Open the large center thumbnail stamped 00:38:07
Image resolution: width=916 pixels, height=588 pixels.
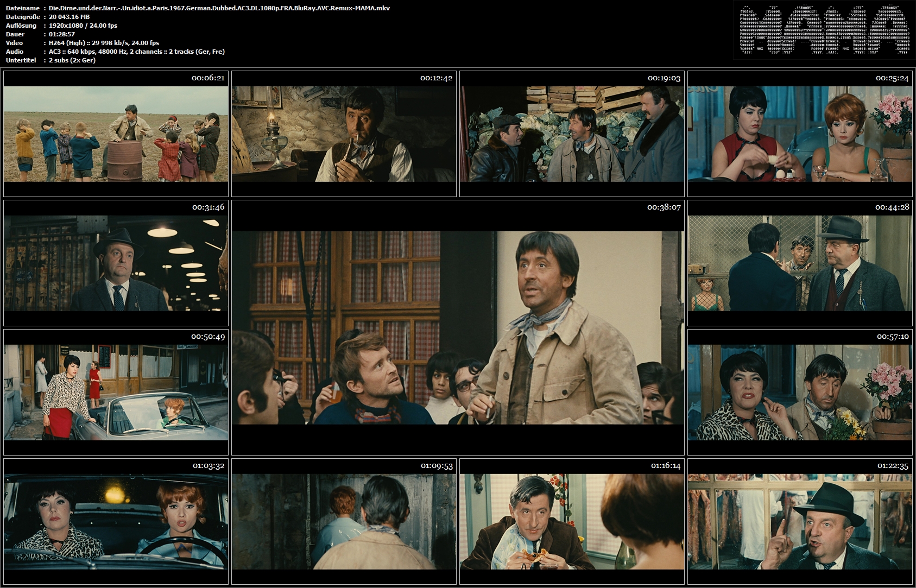pyautogui.click(x=458, y=327)
